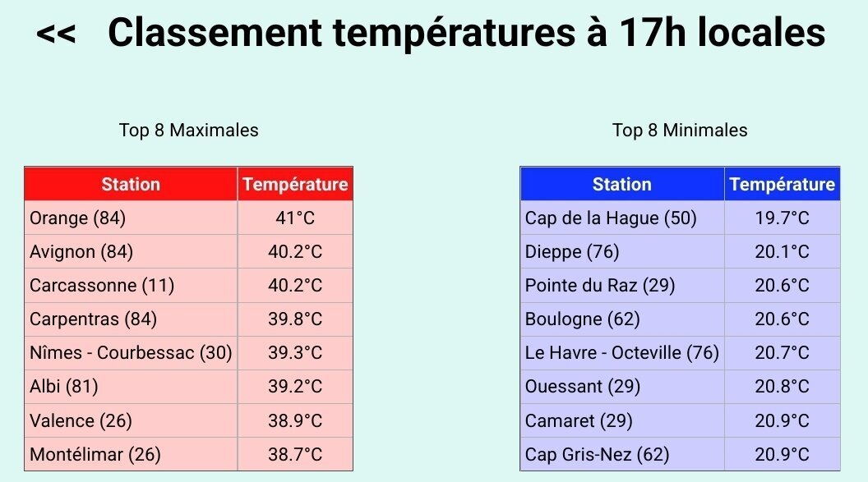Select the Albi (81) station
The width and height of the screenshot is (868, 482).
point(64,387)
